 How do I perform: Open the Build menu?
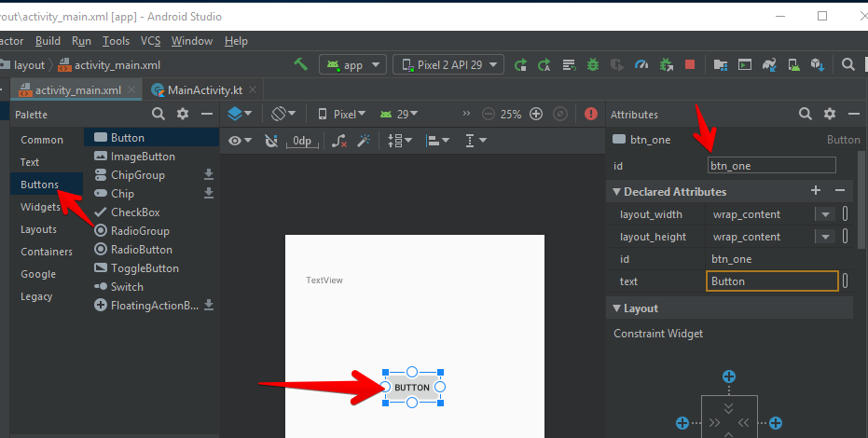pos(48,41)
